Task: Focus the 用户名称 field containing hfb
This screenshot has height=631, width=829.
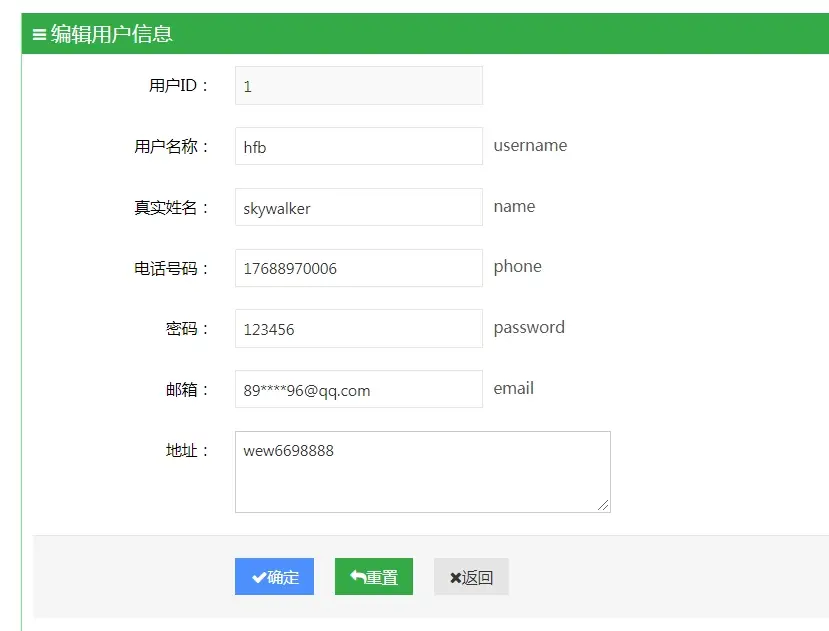Action: (x=358, y=147)
